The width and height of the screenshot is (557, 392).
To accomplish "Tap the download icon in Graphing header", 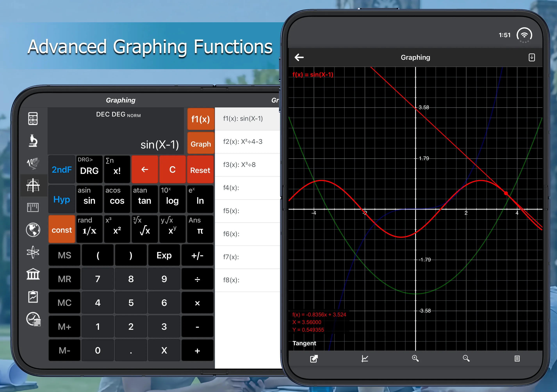I will 532,58.
